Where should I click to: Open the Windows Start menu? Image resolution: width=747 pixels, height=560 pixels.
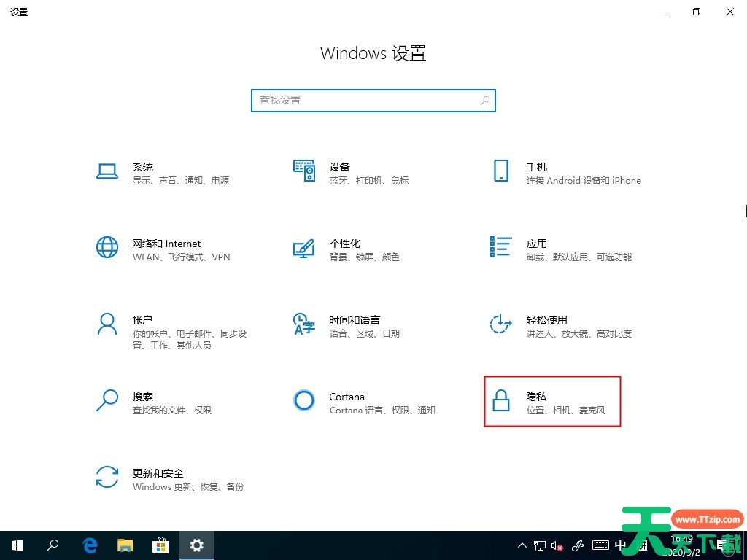(x=17, y=545)
